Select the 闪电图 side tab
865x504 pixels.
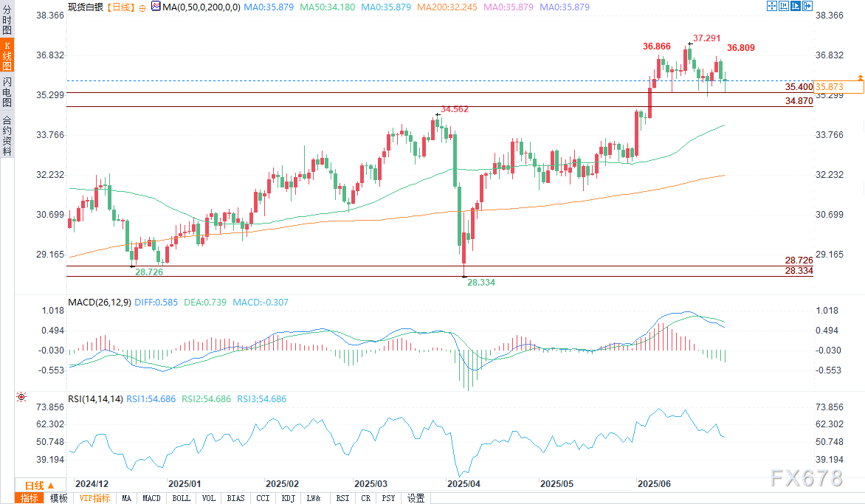(7, 92)
